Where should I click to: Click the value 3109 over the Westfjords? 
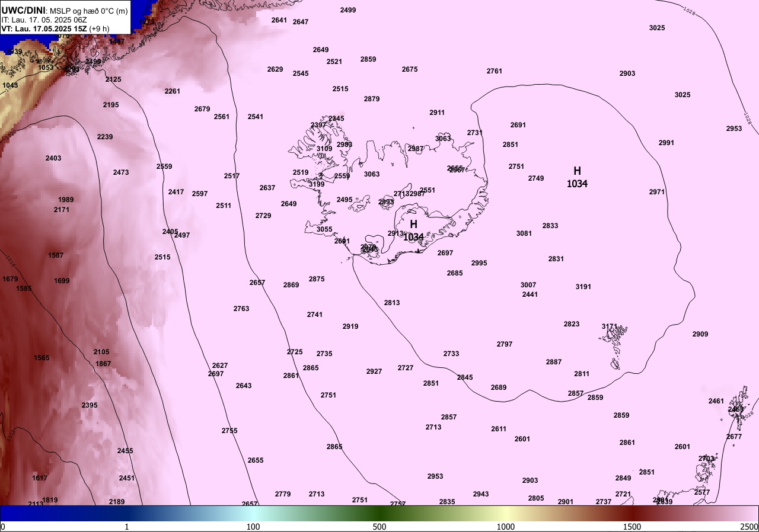coord(324,149)
